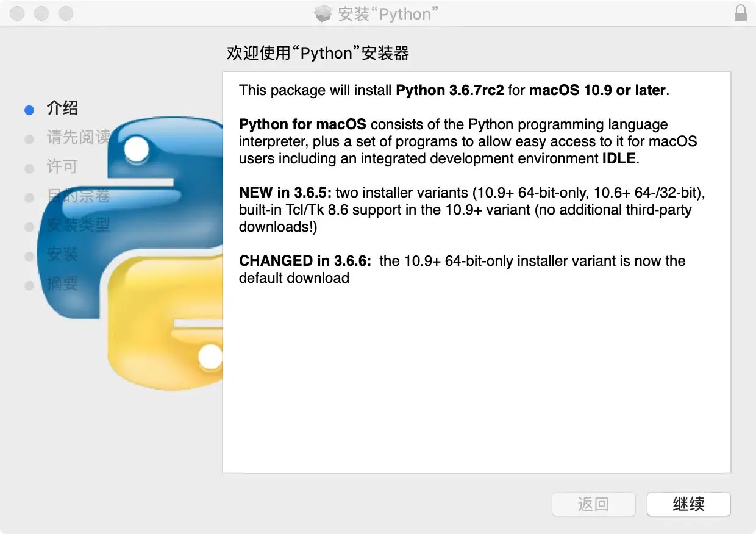Click the bullet beside 摘要 step
Screen dimensions: 756x534
coord(29,285)
